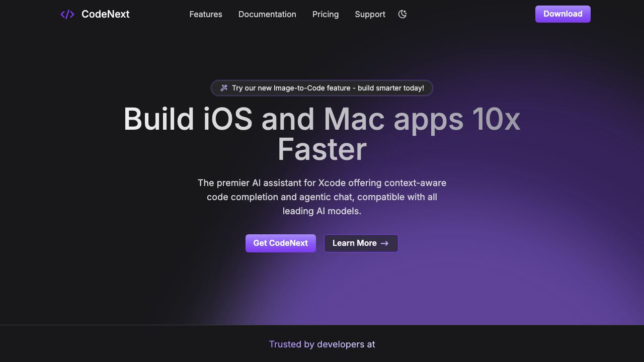Click the "Build iOS and Mac apps 10x Faster" headline

pos(322,134)
